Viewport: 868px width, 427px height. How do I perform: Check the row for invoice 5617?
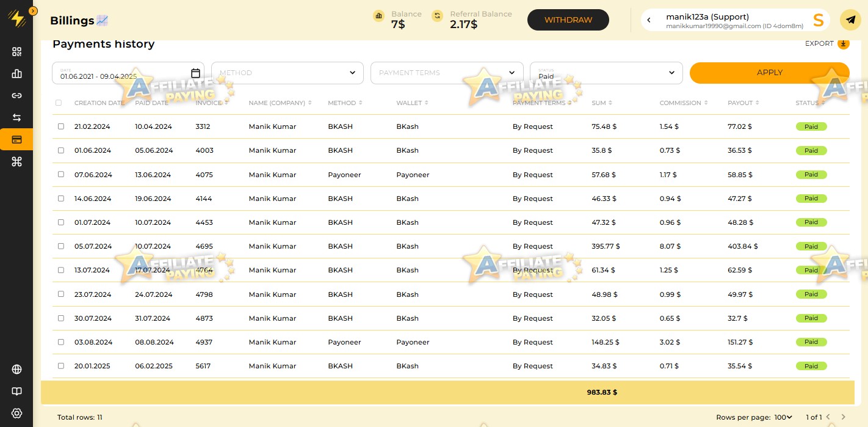tap(60, 366)
